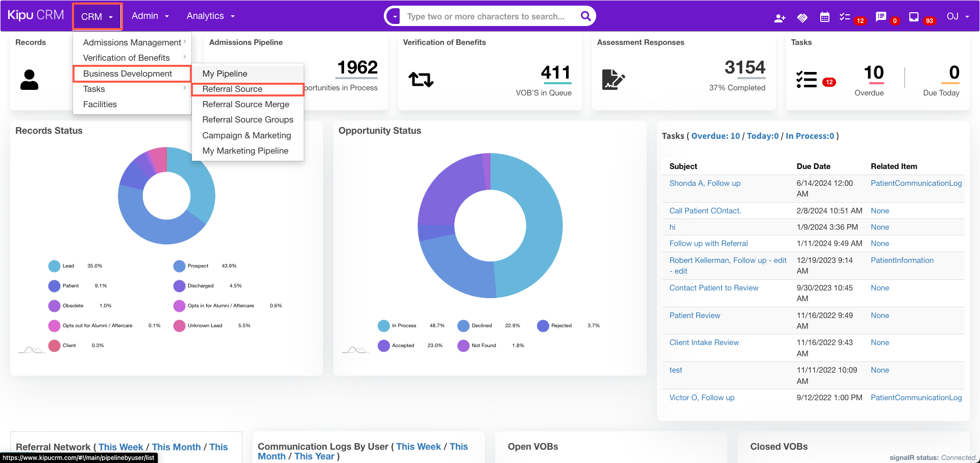Click the Assessment Responses document icon
This screenshot has height=463, width=980.
tap(613, 80)
